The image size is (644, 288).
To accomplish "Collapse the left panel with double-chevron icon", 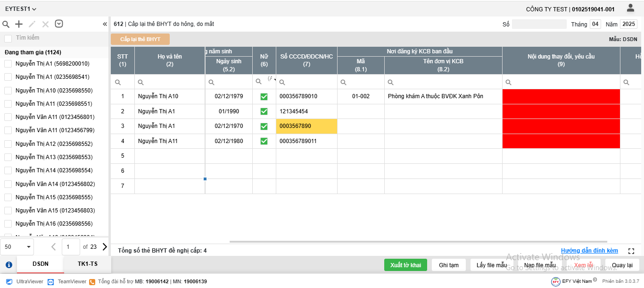I will pyautogui.click(x=105, y=24).
